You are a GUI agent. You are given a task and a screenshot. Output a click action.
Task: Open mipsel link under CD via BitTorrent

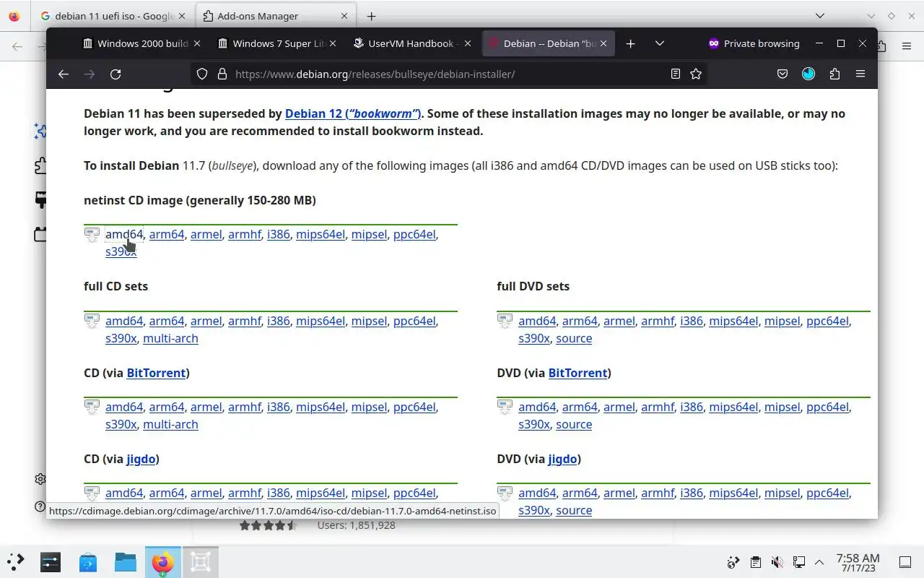click(x=369, y=407)
